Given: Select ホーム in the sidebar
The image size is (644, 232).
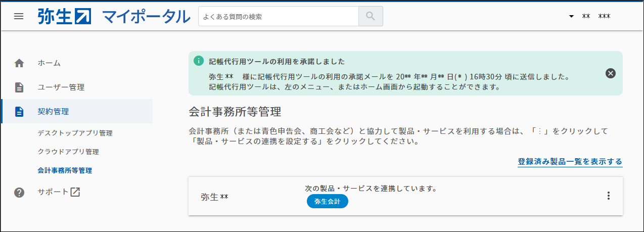Looking at the screenshot, I should click(x=49, y=63).
